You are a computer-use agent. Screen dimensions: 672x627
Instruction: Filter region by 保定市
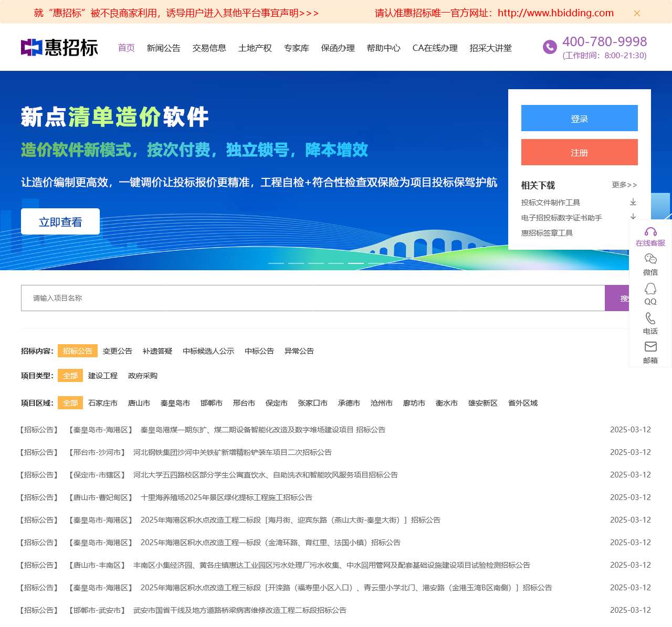point(277,403)
